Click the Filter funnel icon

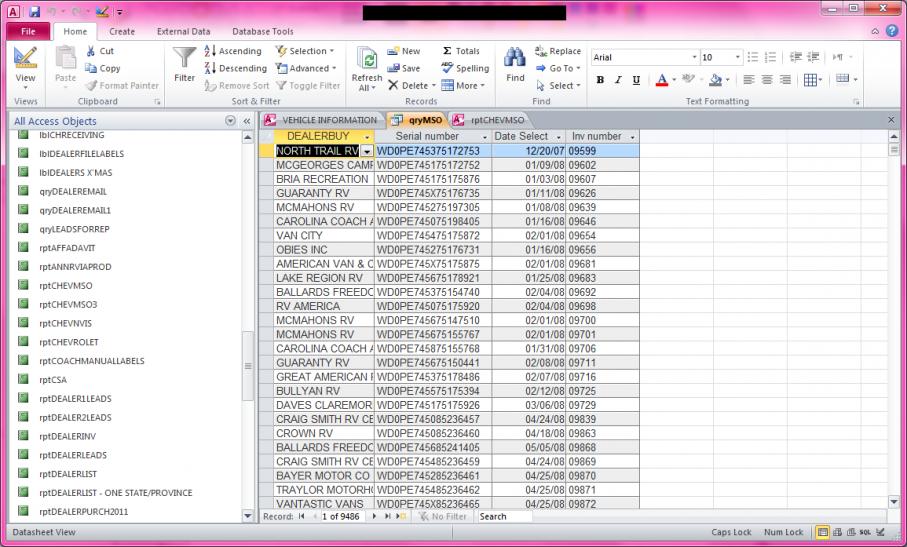185,65
